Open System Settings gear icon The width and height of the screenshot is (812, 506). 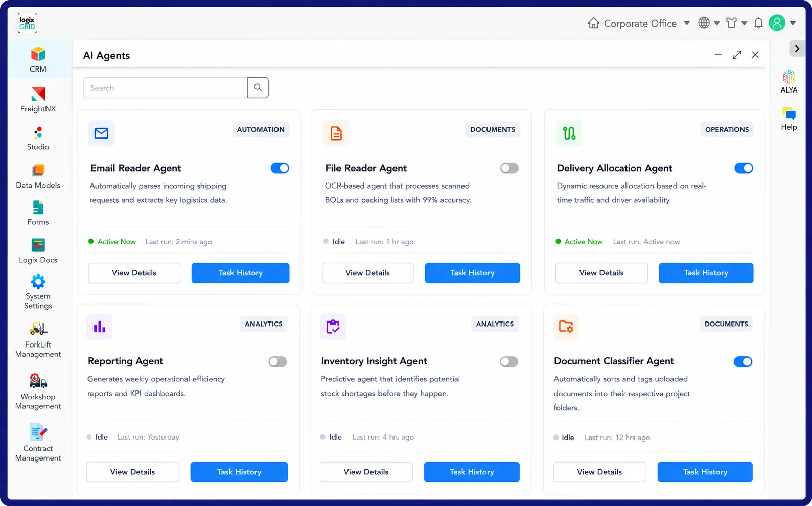(38, 282)
